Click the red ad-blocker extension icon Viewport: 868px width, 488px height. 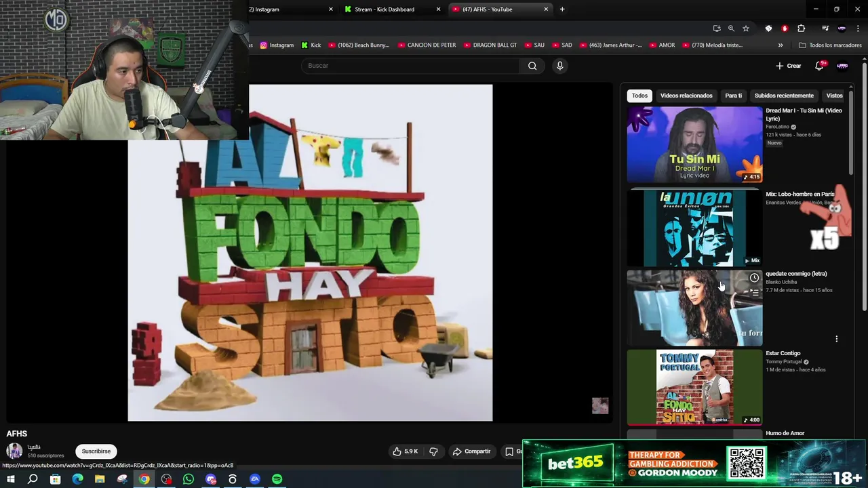[x=785, y=28]
